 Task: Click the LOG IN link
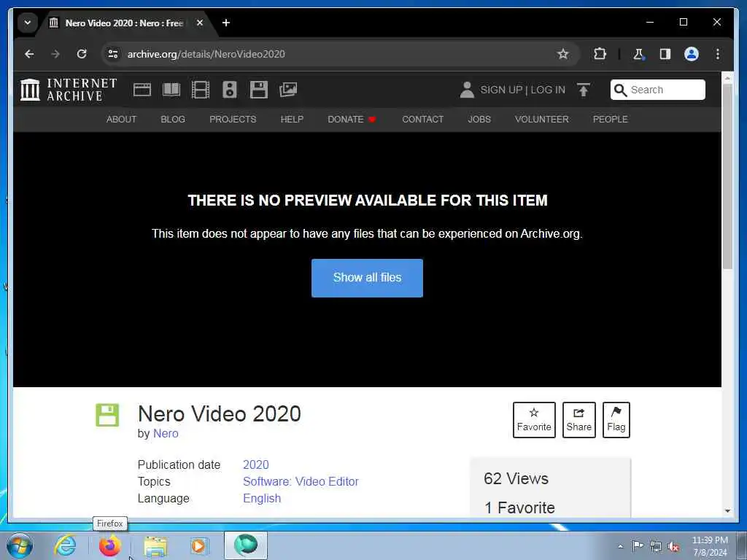(x=548, y=90)
